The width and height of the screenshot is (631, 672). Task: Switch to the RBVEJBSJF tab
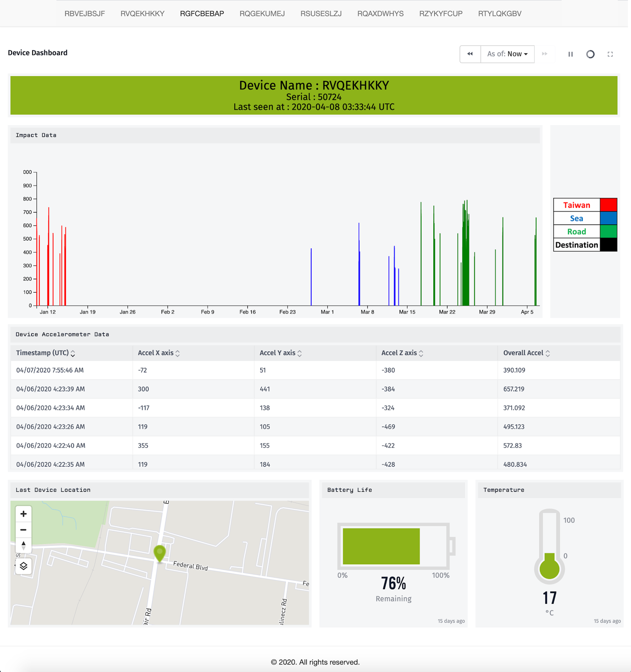(x=85, y=13)
